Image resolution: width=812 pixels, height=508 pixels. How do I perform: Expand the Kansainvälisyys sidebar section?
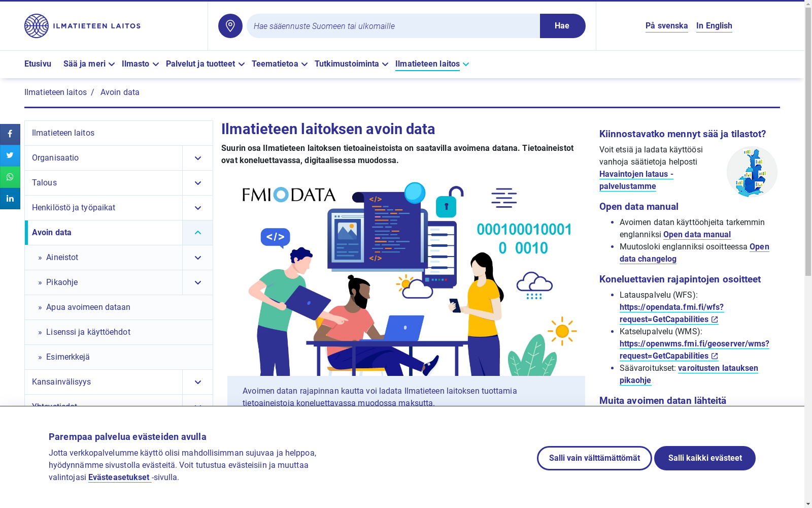[198, 382]
